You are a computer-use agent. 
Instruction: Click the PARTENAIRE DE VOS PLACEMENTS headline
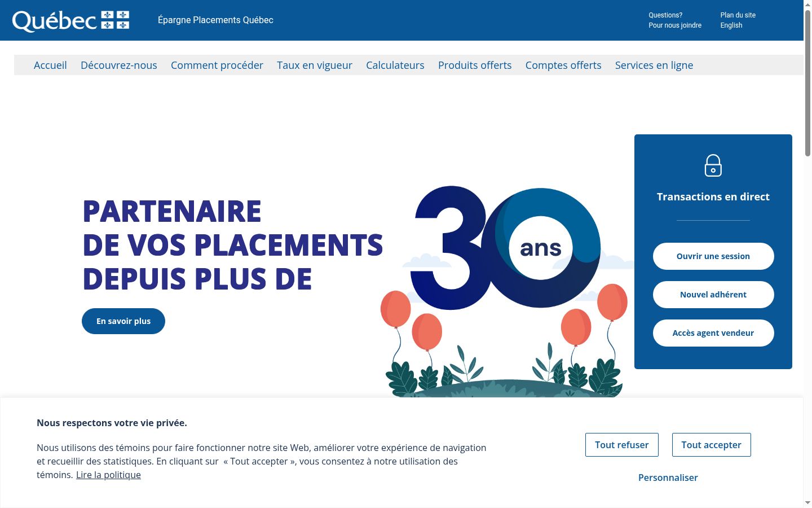pyautogui.click(x=233, y=245)
